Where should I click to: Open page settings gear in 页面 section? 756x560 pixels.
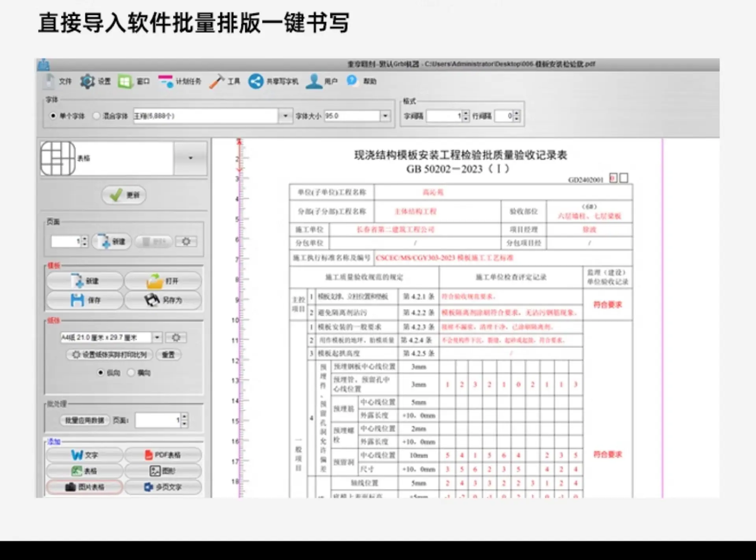(x=186, y=242)
